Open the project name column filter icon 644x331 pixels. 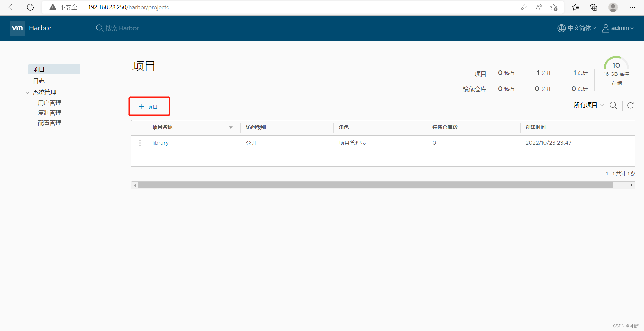pyautogui.click(x=231, y=128)
